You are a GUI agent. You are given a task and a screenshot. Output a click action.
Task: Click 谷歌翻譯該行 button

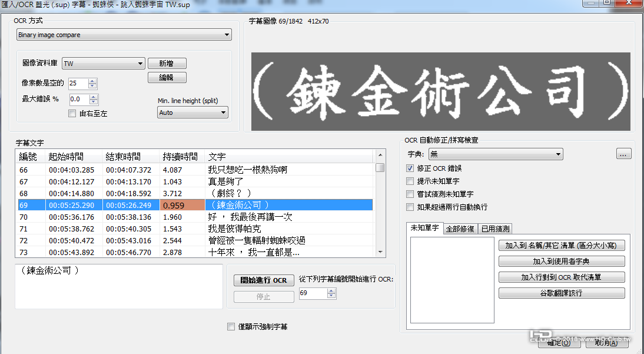tap(562, 293)
